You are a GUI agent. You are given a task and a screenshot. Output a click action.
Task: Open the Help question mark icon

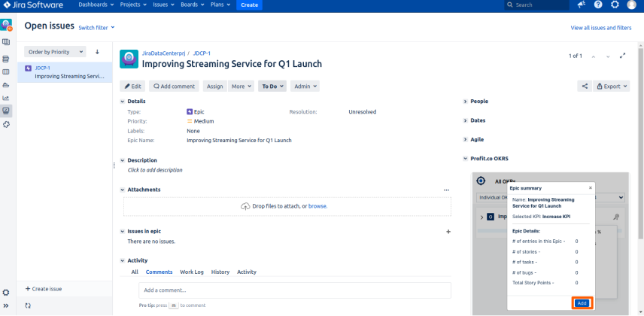(x=598, y=5)
